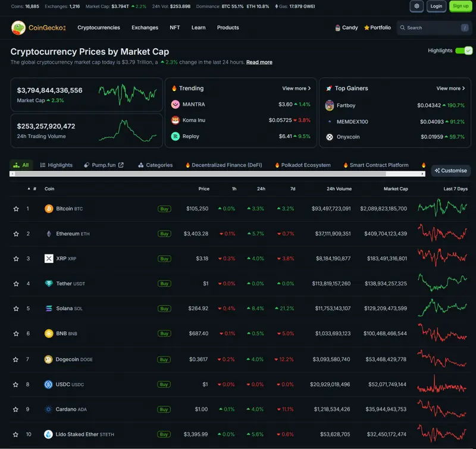Click the XRP coin icon
Viewport: 476px width, 449px height.
tap(49, 259)
